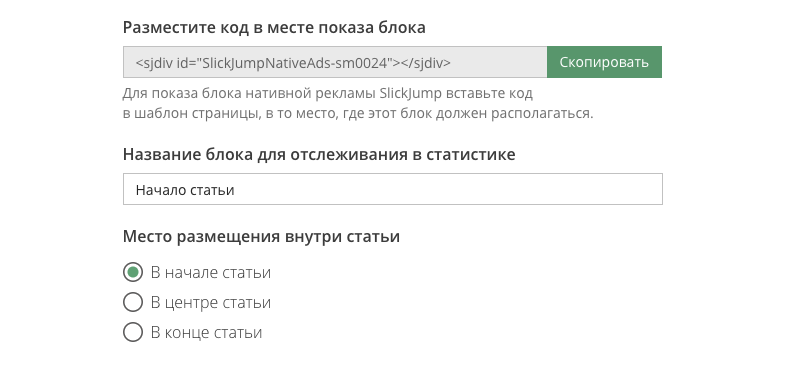Click the В начале статьи label text

click(210, 273)
